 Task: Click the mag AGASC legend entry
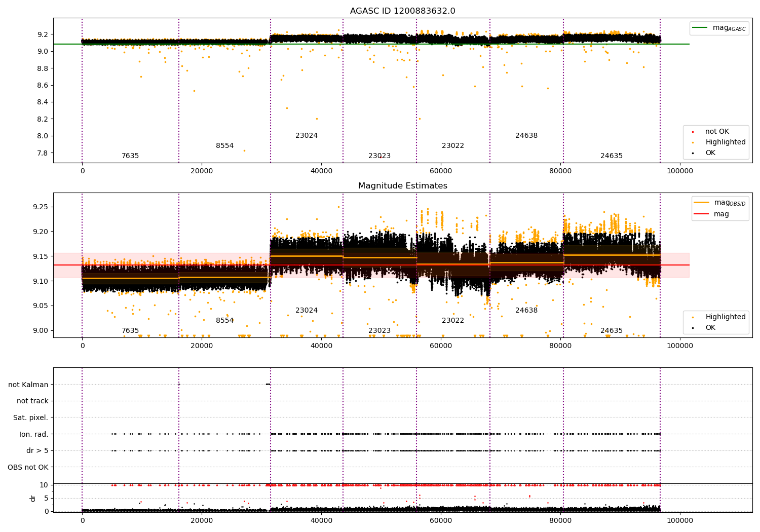(719, 28)
